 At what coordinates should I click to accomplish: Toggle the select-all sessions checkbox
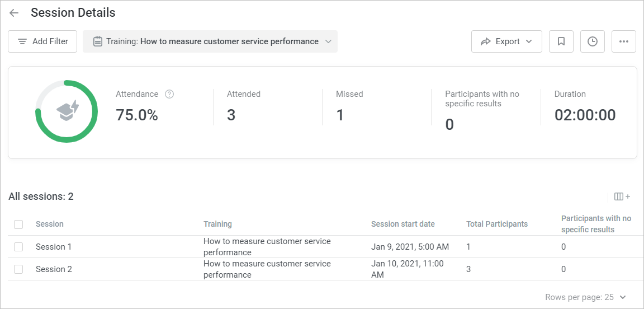pos(18,224)
